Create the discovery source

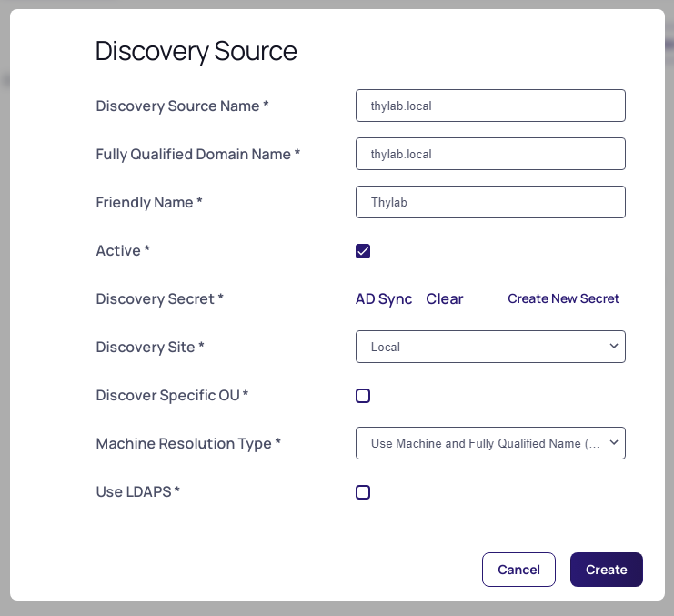tap(607, 570)
